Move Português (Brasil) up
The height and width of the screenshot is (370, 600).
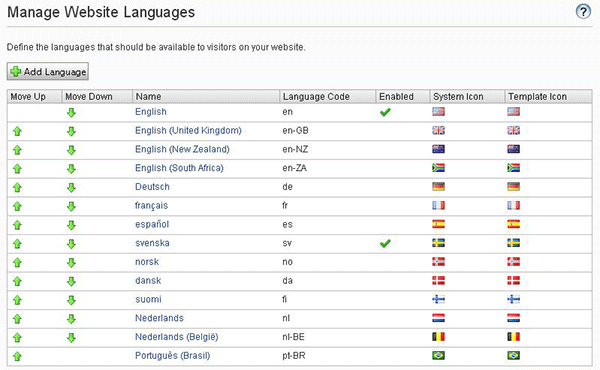click(x=17, y=356)
